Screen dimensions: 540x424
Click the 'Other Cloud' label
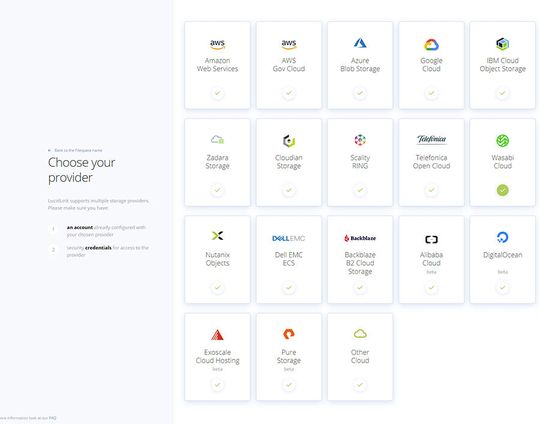360,356
